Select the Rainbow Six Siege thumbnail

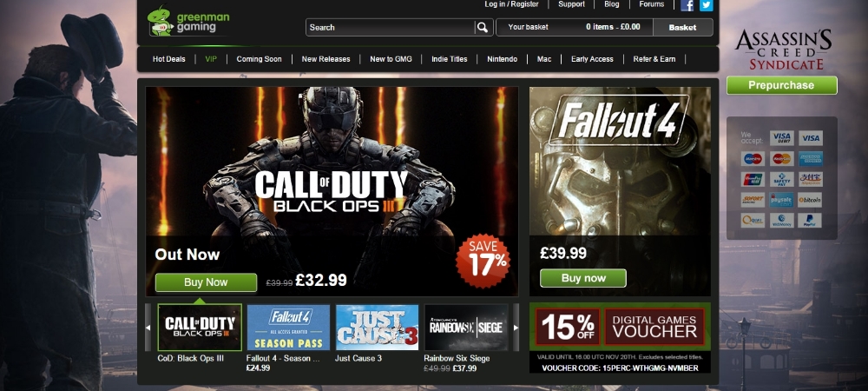click(x=466, y=328)
